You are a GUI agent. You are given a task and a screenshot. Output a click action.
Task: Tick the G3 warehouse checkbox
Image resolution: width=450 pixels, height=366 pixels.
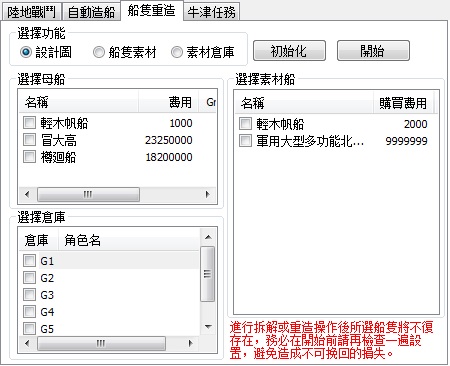(x=29, y=295)
